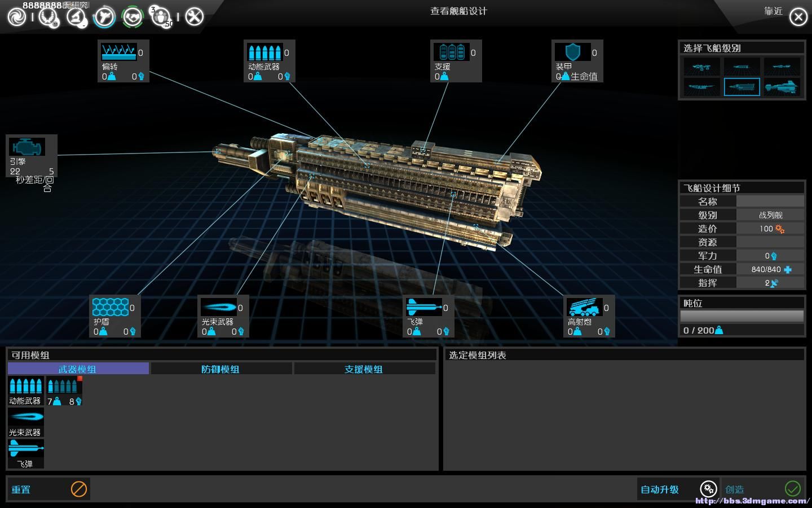Switch to the 武器模组 tab
812x508 pixels.
78,369
